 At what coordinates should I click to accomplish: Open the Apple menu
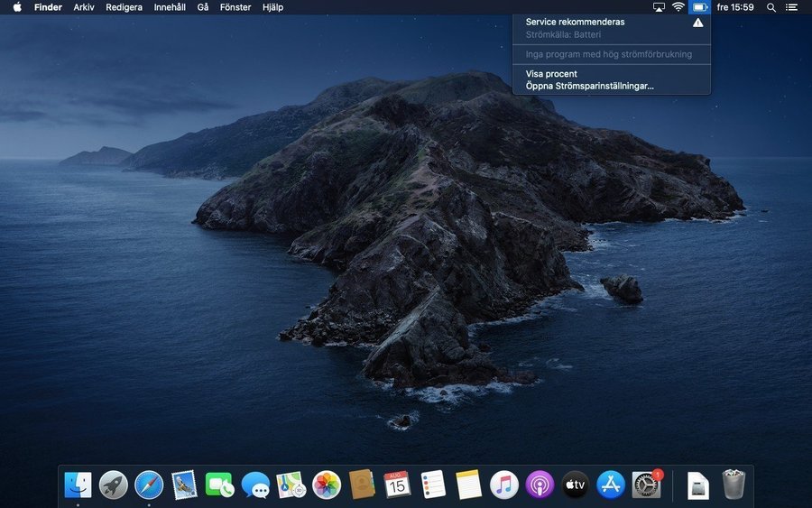coord(17,7)
